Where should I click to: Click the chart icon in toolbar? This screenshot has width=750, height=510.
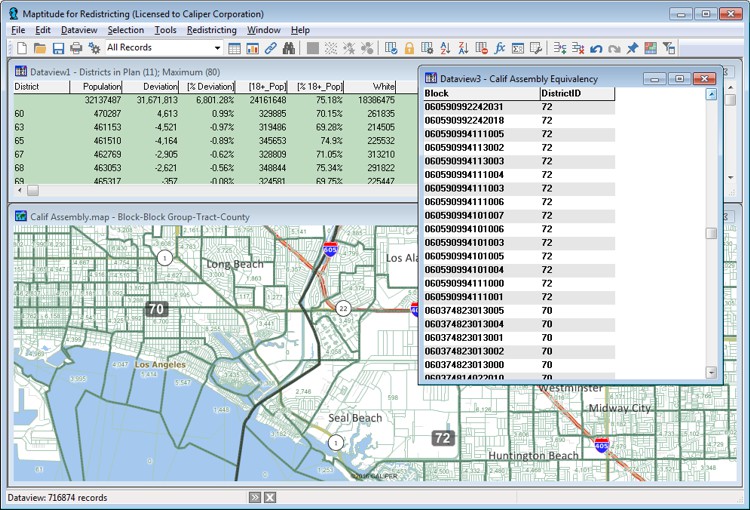tap(253, 48)
